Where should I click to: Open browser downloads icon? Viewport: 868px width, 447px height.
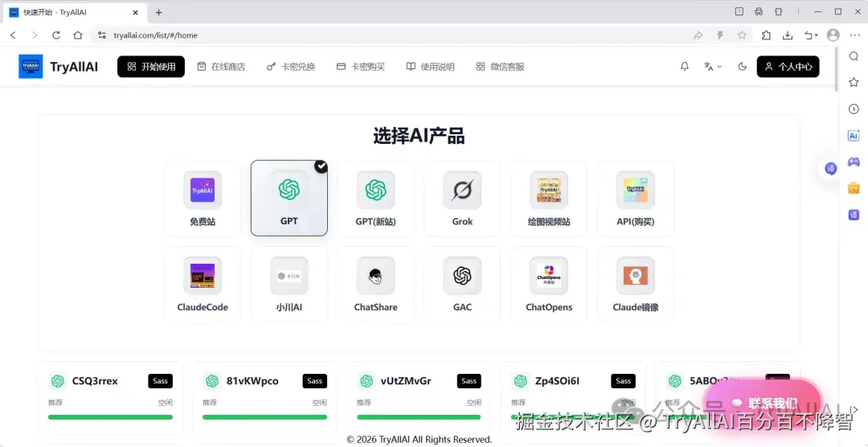[788, 35]
